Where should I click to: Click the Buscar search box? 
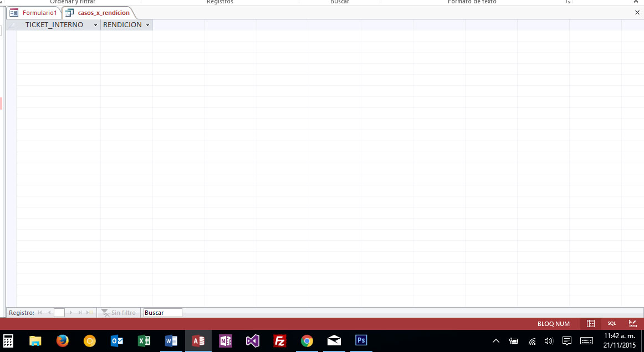162,313
